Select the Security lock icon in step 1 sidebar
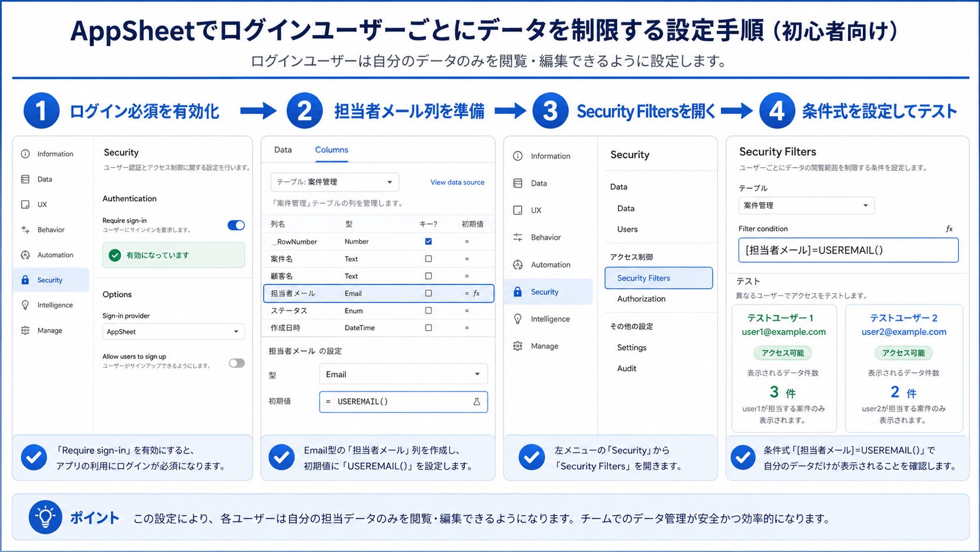 click(25, 280)
